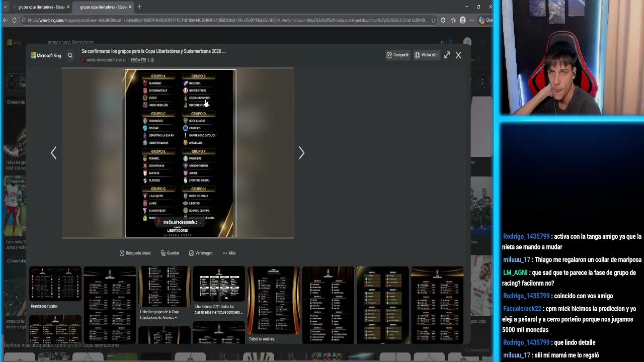Open the 'Se confirmaron los grupos' title link
The image size is (644, 362).
pyautogui.click(x=153, y=51)
